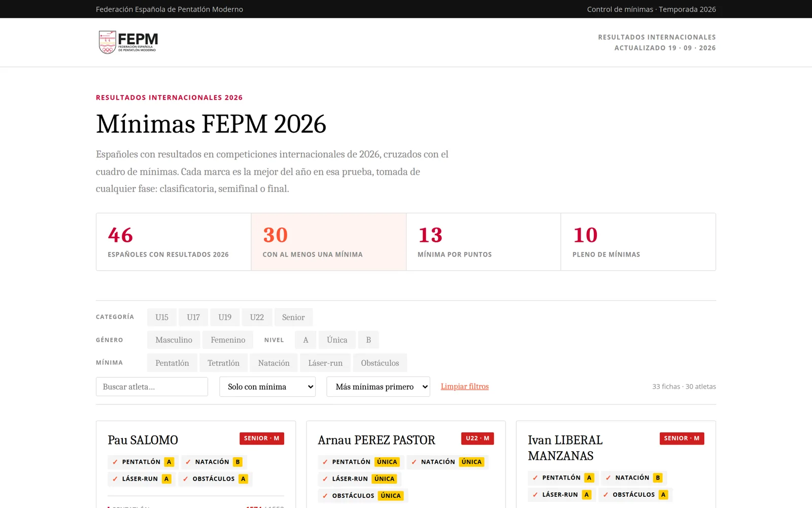Filter mínimas by Obstáculos
812x508 pixels.
(380, 363)
